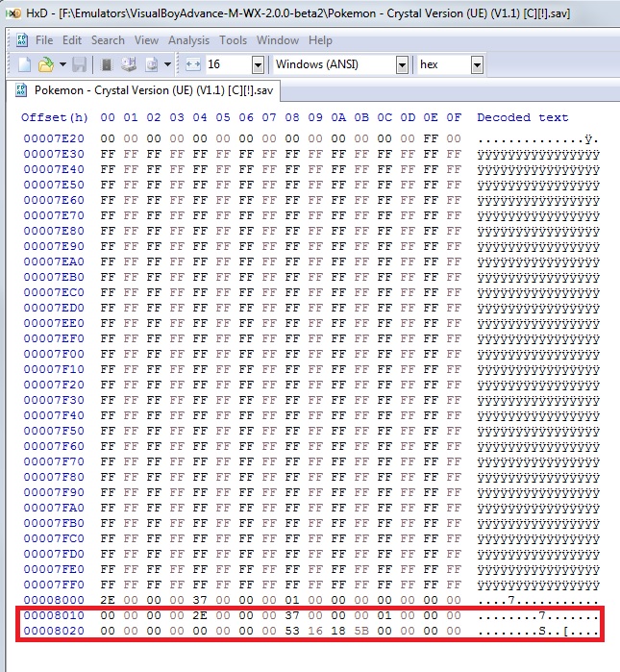
Task: Click the Open disk image icon
Action: [x=151, y=64]
